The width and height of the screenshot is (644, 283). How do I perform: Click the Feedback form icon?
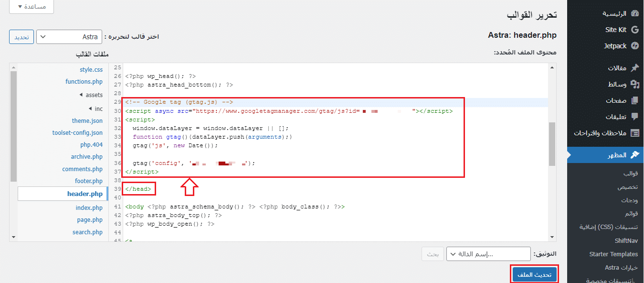(634, 133)
